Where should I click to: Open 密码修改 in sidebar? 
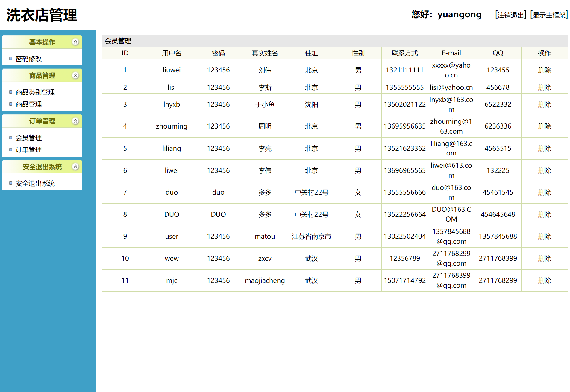coord(28,59)
